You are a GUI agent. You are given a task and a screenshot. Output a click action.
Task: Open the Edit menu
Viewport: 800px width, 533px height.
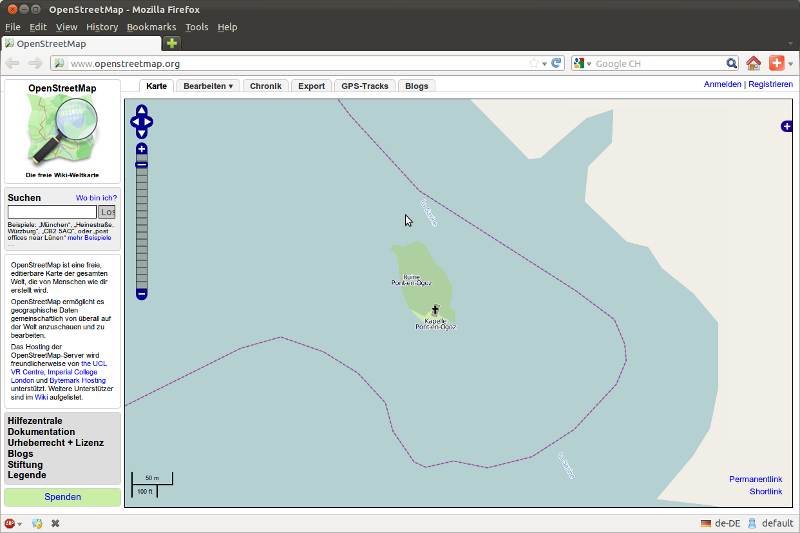38,27
